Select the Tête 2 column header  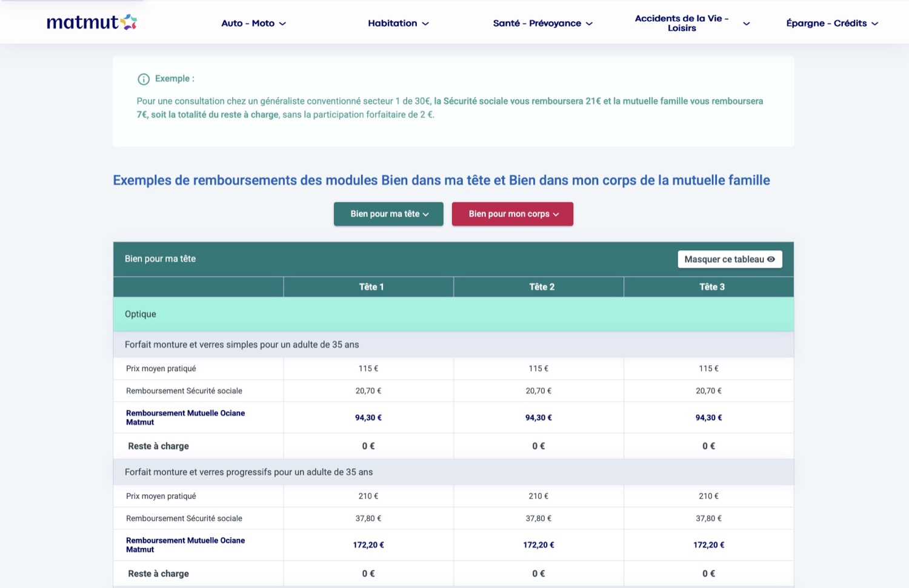[x=538, y=286]
